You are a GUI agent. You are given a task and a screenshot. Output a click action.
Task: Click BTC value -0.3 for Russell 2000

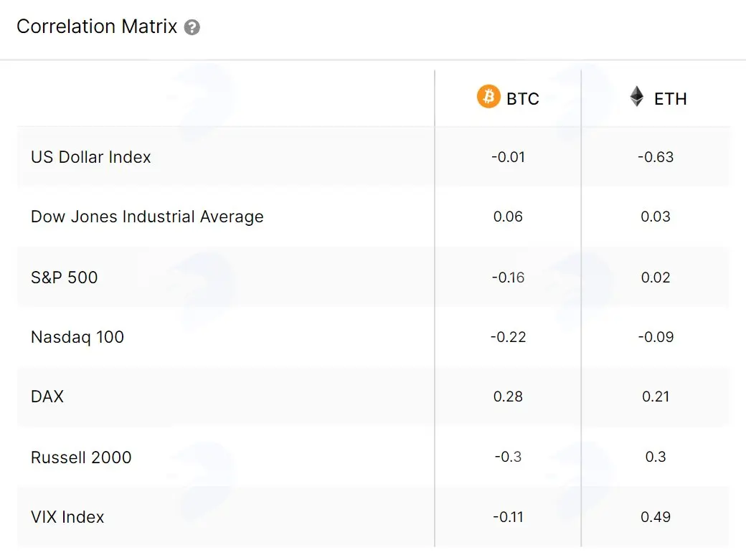pyautogui.click(x=508, y=457)
